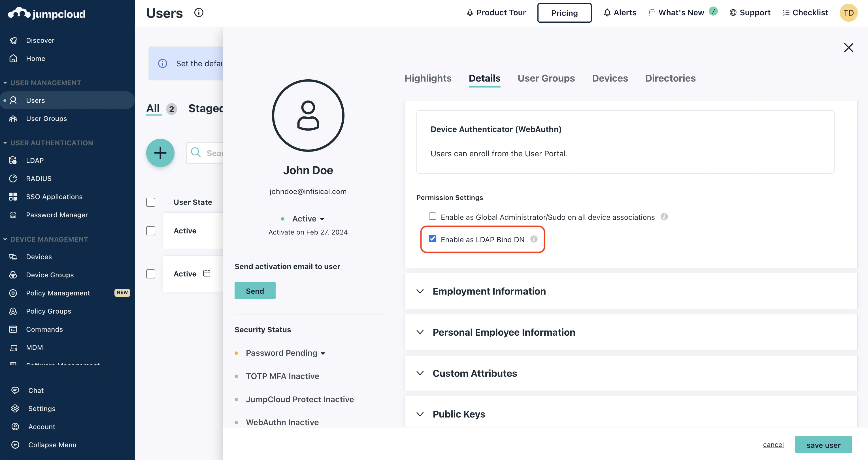Open the Support link

[750, 13]
